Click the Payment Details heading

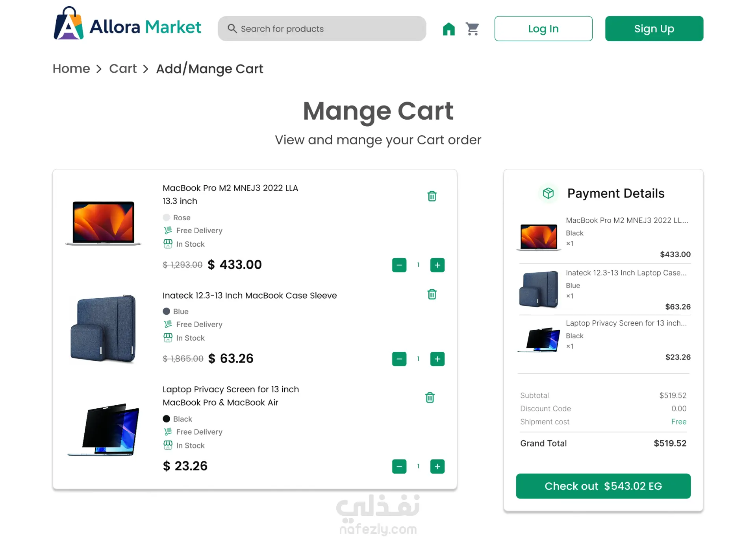point(616,193)
